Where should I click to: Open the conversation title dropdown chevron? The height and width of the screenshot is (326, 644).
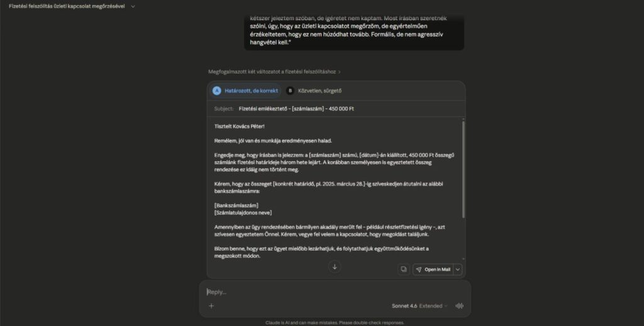(x=133, y=6)
